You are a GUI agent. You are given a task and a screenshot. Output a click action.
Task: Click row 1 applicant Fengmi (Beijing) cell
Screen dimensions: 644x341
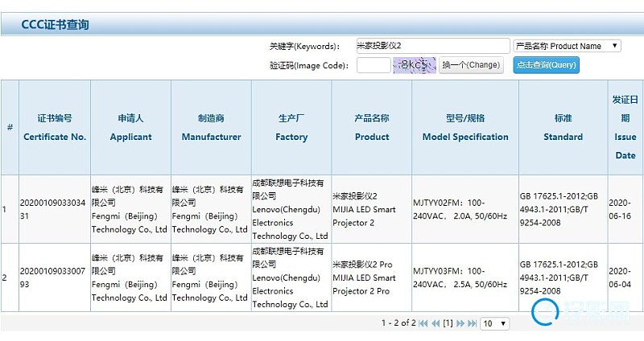(x=130, y=209)
